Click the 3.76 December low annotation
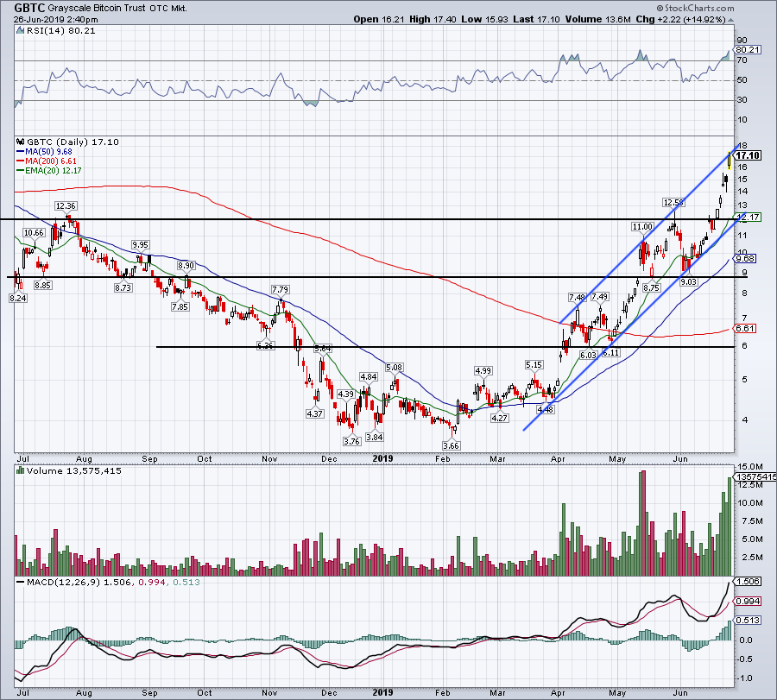The width and height of the screenshot is (777, 700). point(351,441)
